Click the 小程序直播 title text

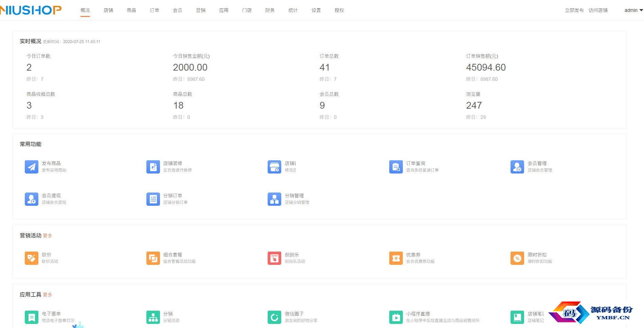pos(418,314)
